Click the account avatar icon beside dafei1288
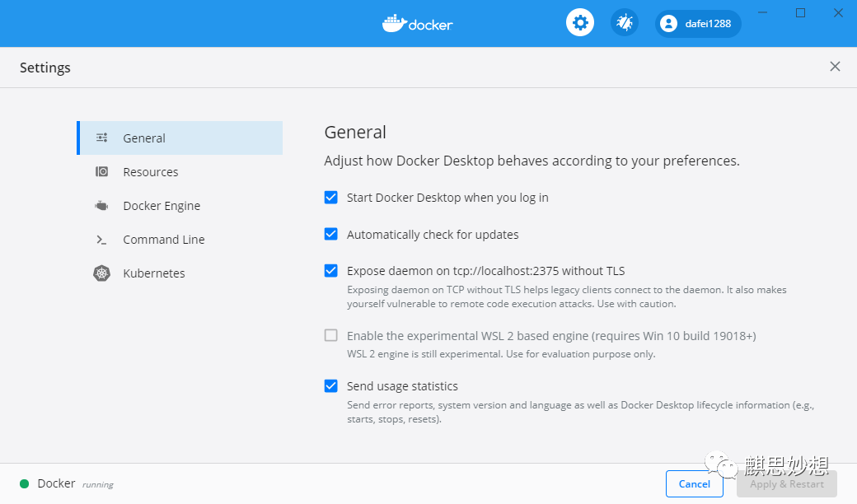Screen dimensions: 857x504 (x=668, y=24)
